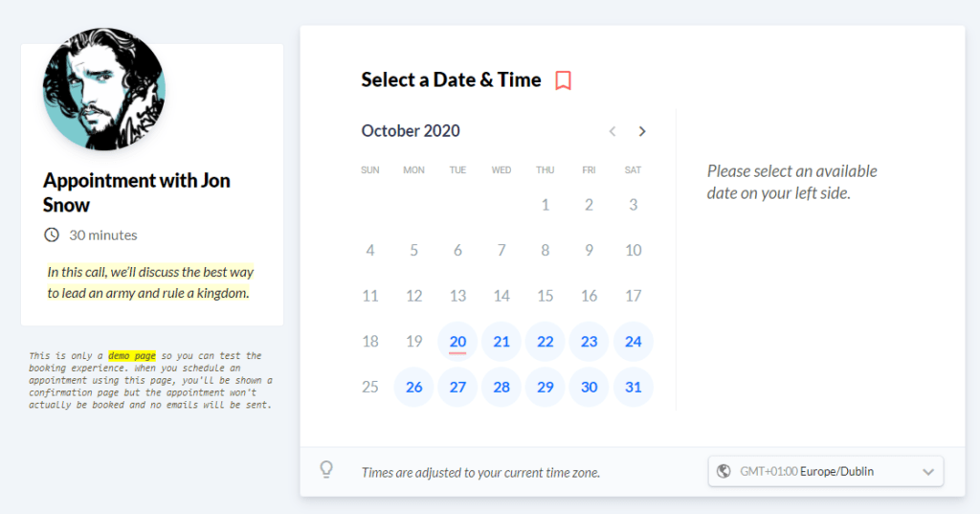980x514 pixels.
Task: Click Jon Snow's profile picture
Action: coord(103,89)
